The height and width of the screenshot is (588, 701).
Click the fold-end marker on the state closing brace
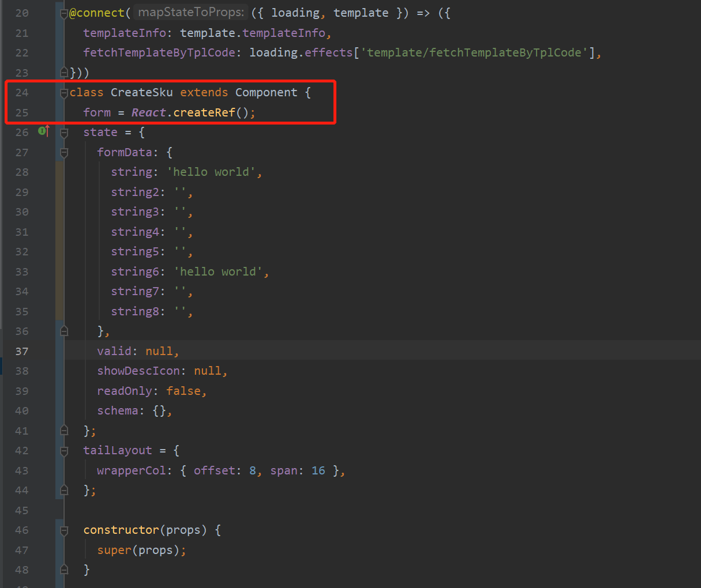tap(63, 430)
